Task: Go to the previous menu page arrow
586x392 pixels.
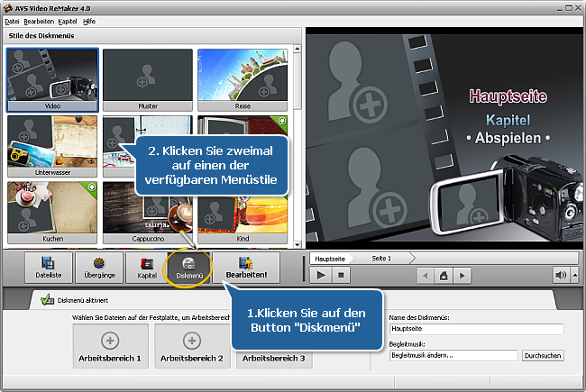Action: tap(423, 275)
